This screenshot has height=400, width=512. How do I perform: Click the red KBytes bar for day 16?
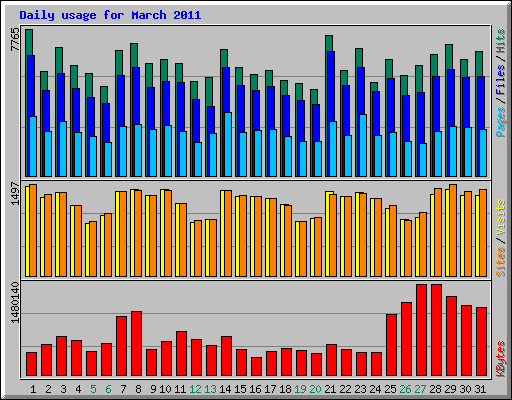pos(256,366)
